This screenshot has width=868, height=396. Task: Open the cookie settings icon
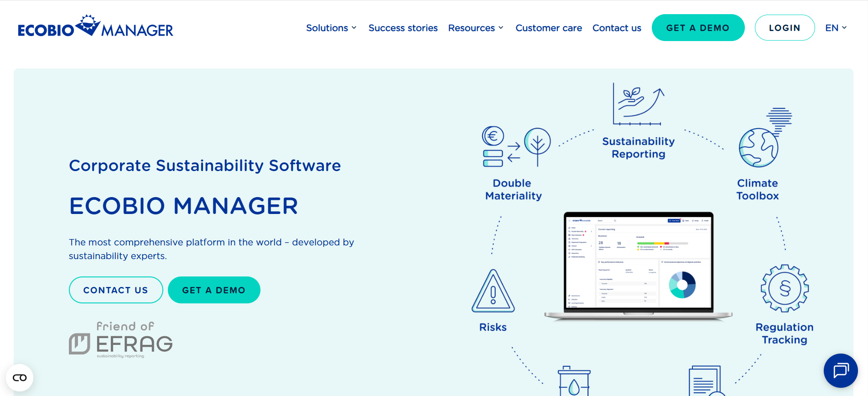(20, 378)
